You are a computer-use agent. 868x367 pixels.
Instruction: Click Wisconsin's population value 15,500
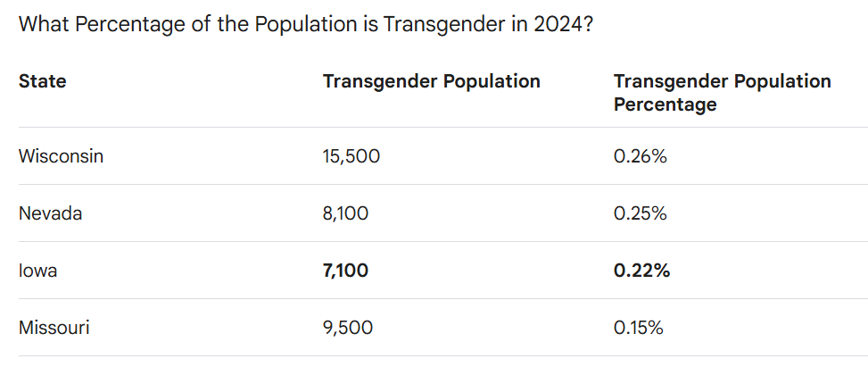[351, 156]
